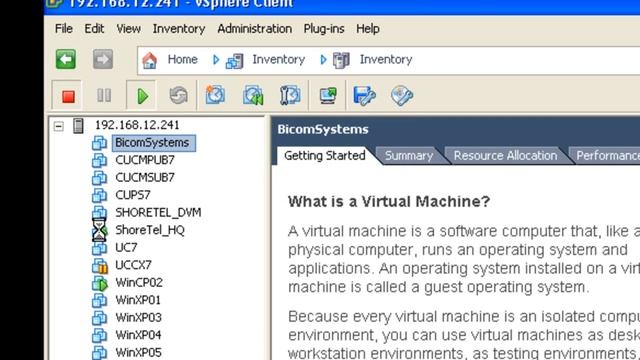This screenshot has width=640, height=360.
Task: Open the Inventory menu
Action: pos(179,29)
